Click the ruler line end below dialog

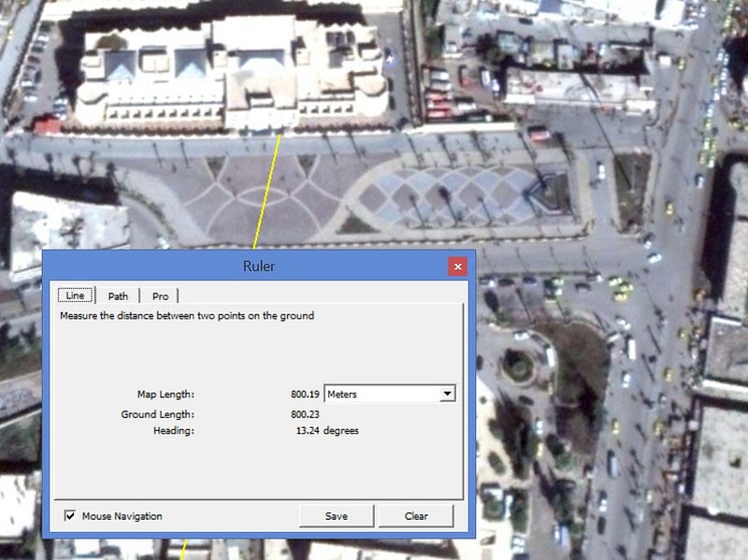(x=182, y=549)
